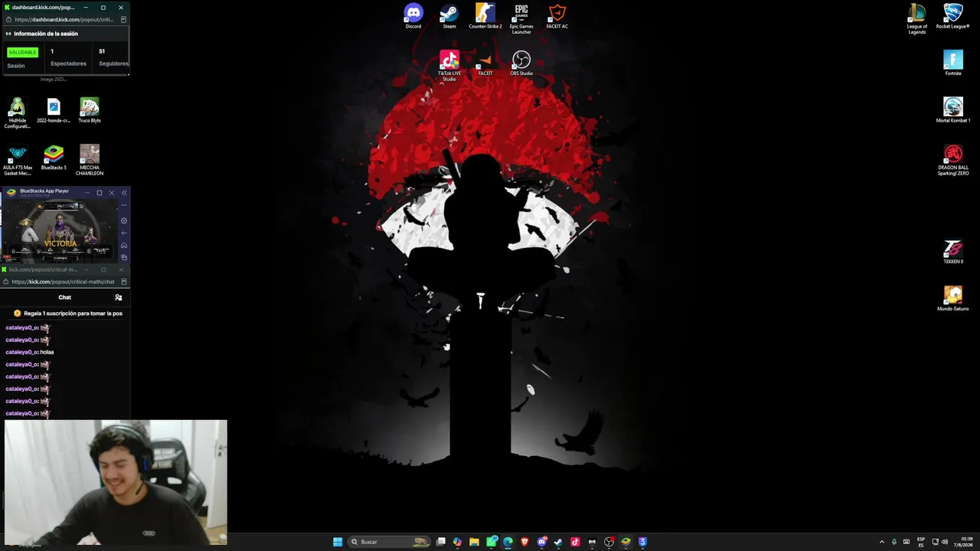Open BlueStacks settings gear in side toolbar
This screenshot has height=551, width=980.
[x=124, y=221]
